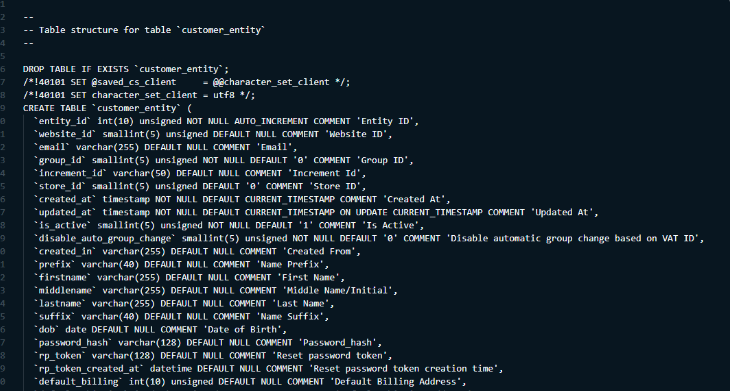This screenshot has width=730, height=391.
Task: Click the `rp_token_created_at` column name
Action: coord(89,369)
